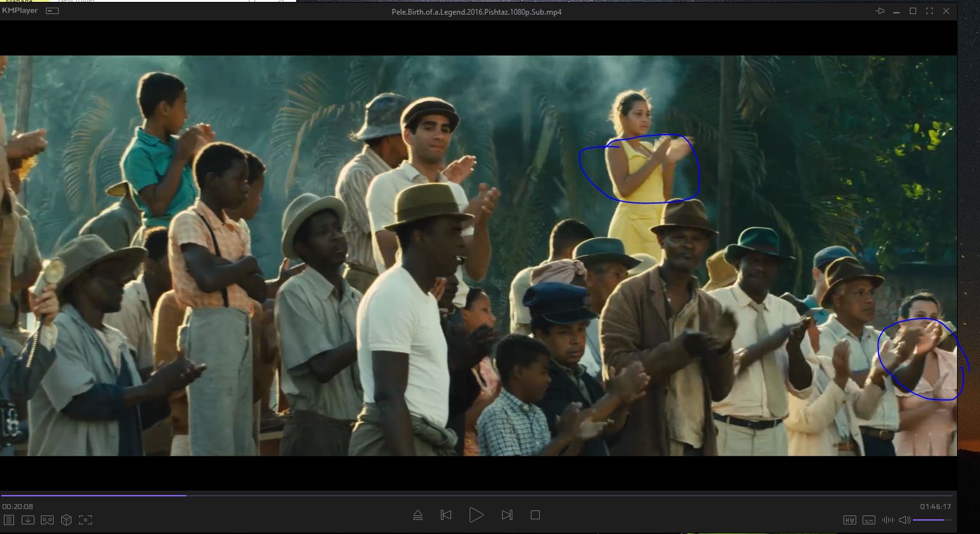Skip to the next track
980x534 pixels.
507,515
